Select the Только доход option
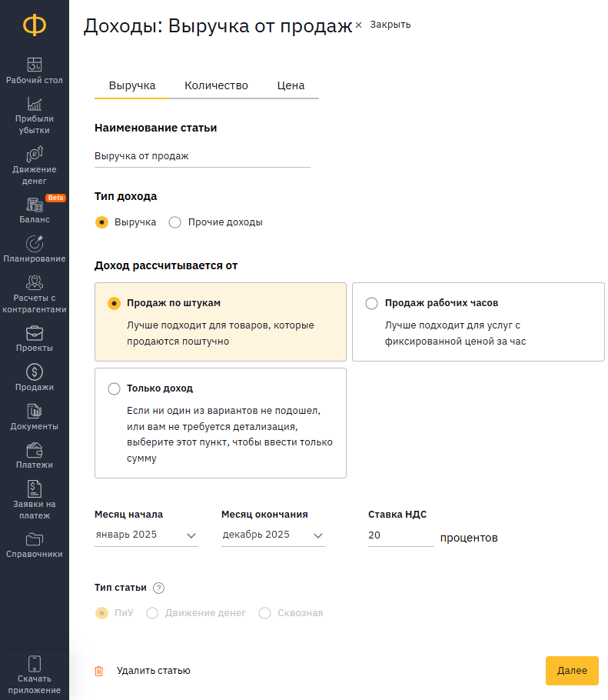Image resolution: width=608 pixels, height=700 pixels. (221, 423)
